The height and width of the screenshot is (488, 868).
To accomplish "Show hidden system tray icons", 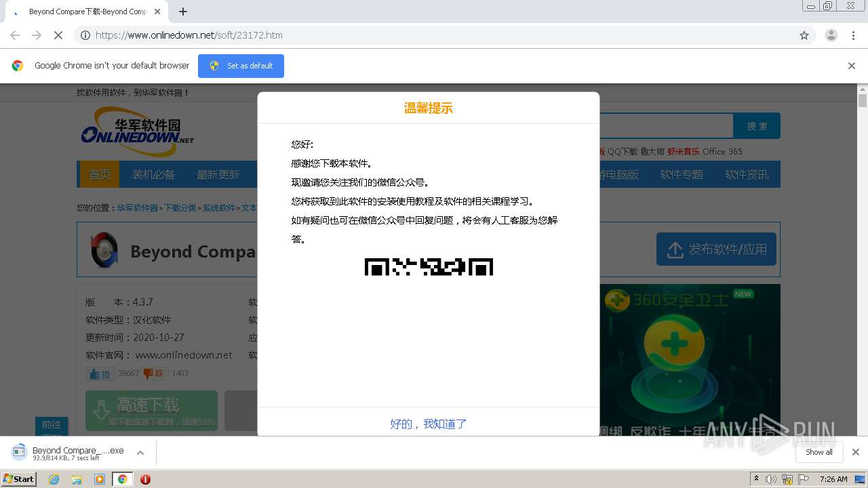I will (756, 479).
